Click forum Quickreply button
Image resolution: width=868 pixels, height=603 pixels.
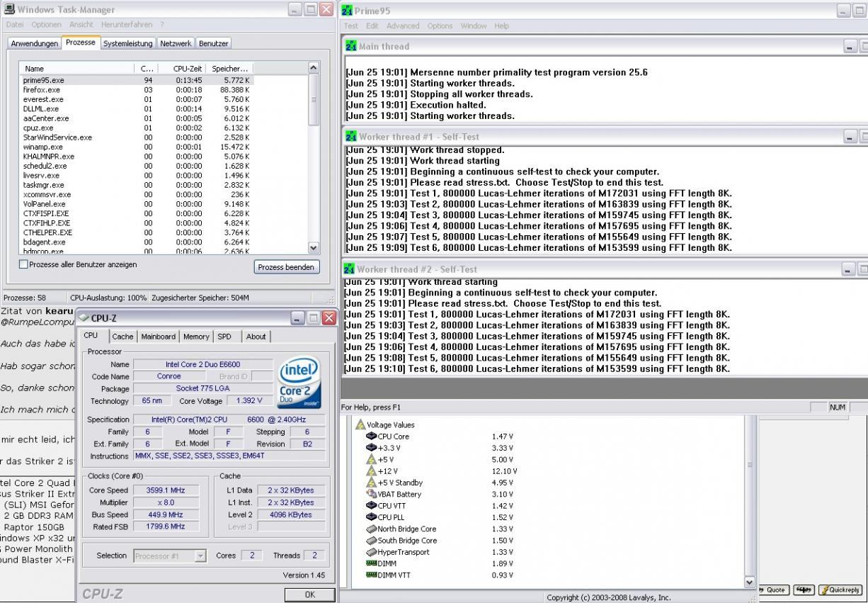[840, 590]
